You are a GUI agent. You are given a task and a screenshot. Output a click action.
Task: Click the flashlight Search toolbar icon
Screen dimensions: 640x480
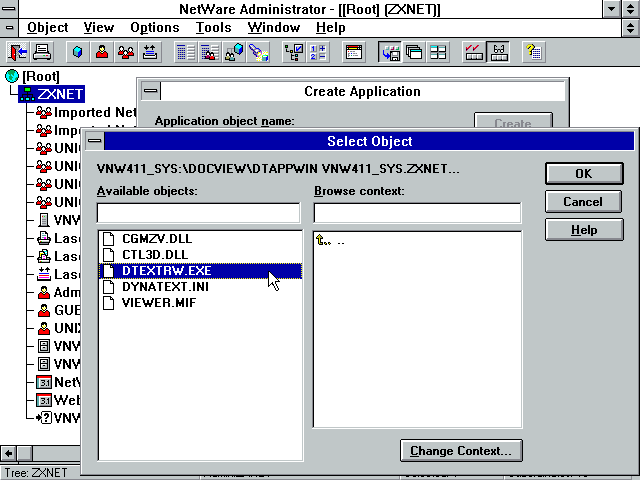258,52
